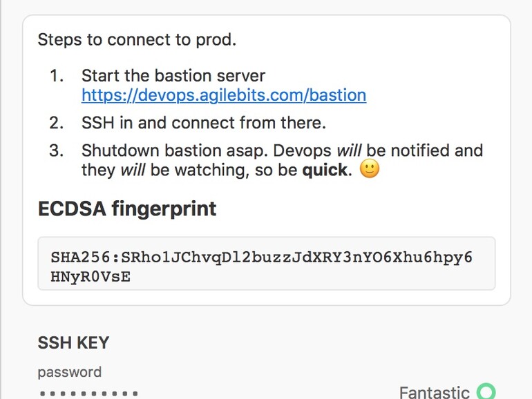Open the devops.agilebits.com/bastion link
Screen dimensions: 532x399
point(223,95)
